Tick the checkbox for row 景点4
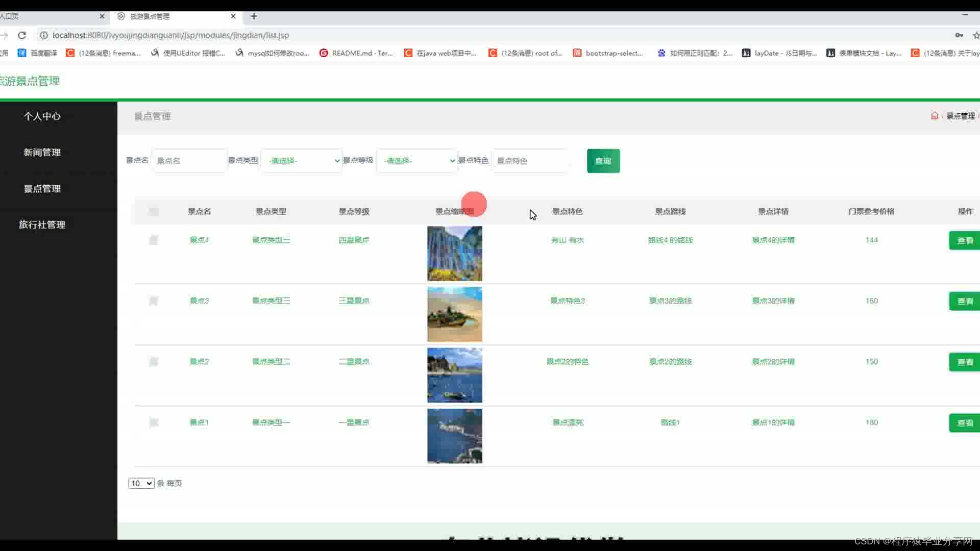Screen dimensions: 980x551 click(x=154, y=240)
